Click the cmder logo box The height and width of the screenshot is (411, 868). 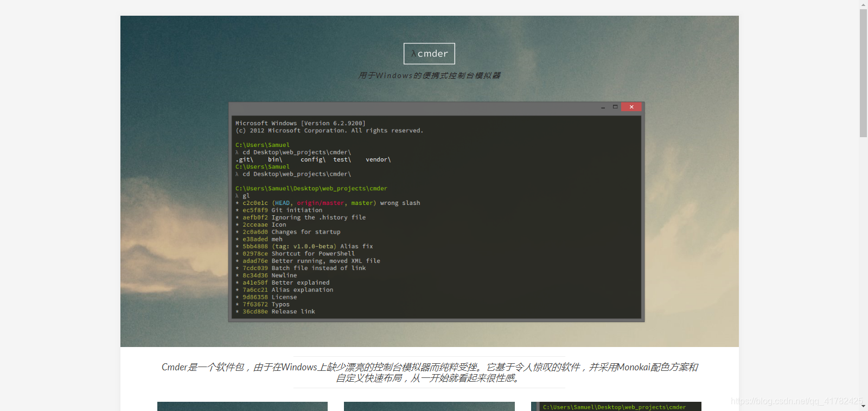click(x=429, y=54)
